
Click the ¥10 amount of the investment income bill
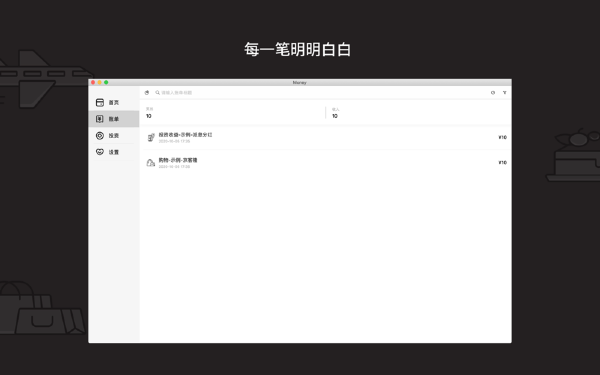coord(502,137)
